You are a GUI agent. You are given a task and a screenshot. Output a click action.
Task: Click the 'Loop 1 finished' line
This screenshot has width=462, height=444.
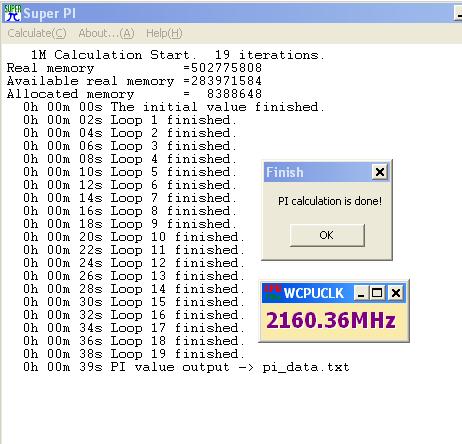coord(130,120)
